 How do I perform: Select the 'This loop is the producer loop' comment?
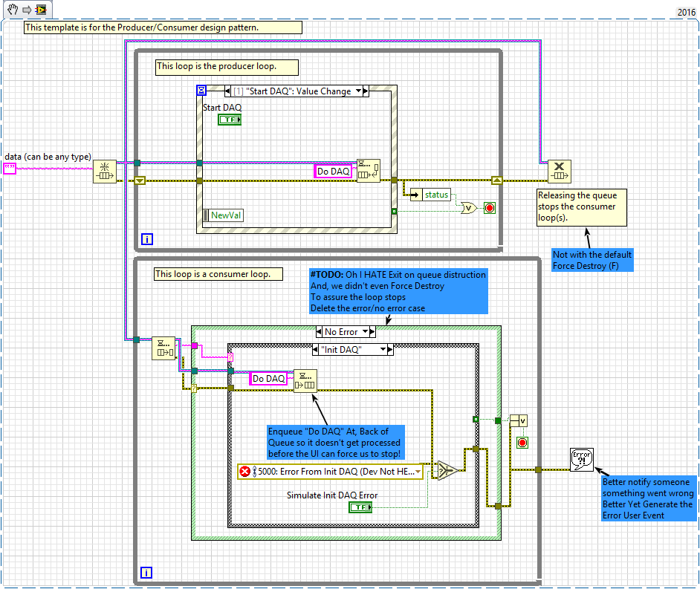click(227, 68)
